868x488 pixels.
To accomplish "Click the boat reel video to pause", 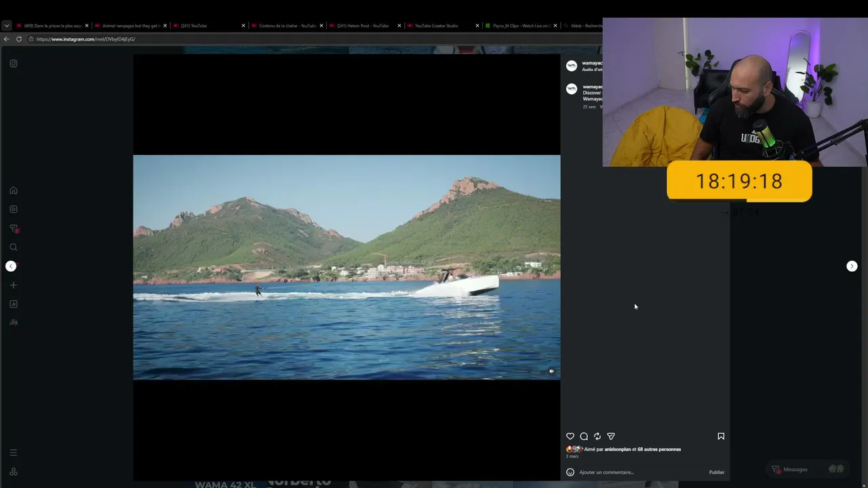I will pyautogui.click(x=347, y=267).
